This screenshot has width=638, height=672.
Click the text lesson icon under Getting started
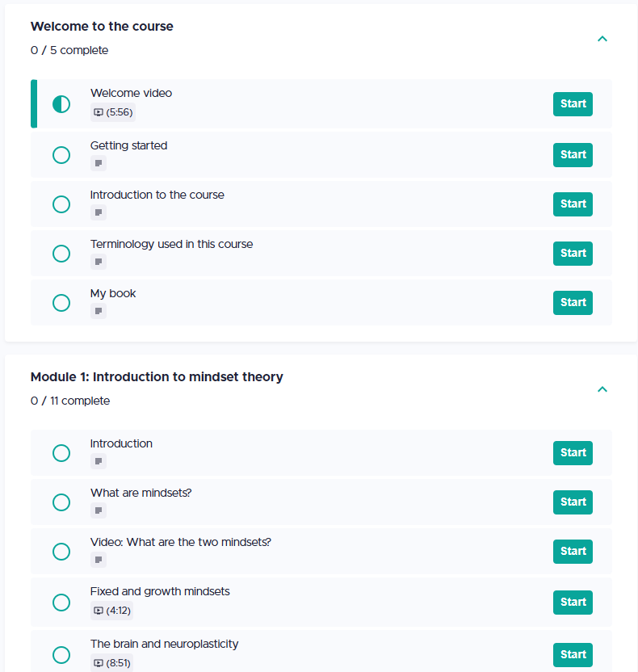tap(99, 163)
